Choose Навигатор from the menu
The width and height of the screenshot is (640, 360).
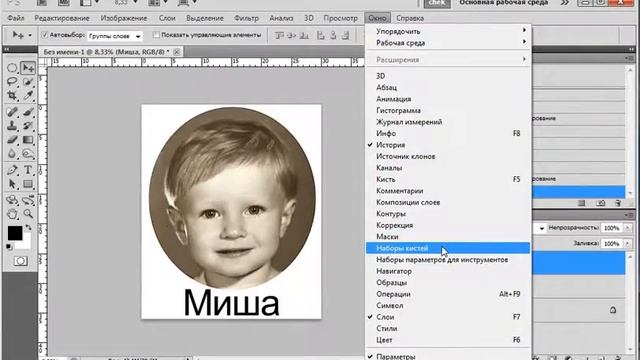[448, 271]
